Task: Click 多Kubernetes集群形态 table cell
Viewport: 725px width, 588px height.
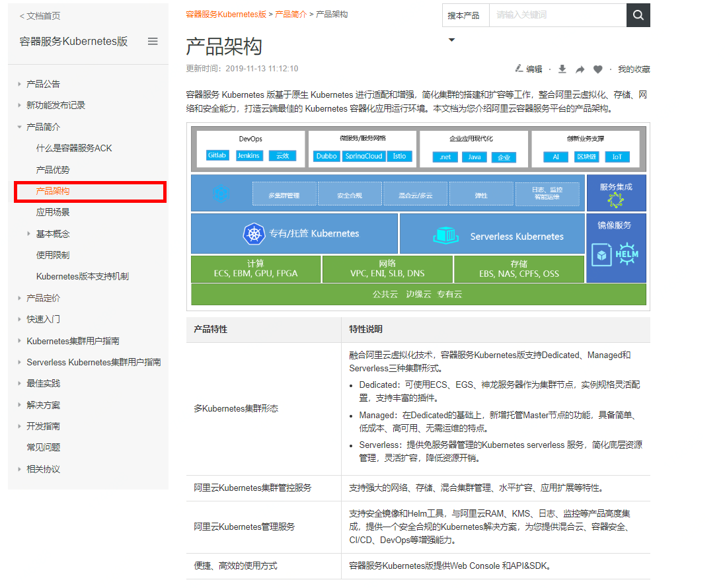Action: [x=264, y=409]
